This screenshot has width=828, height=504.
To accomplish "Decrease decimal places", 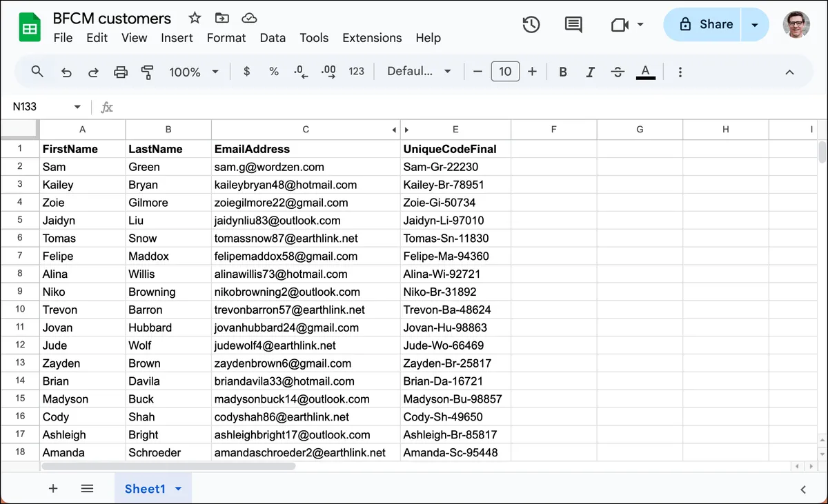I will click(x=301, y=72).
